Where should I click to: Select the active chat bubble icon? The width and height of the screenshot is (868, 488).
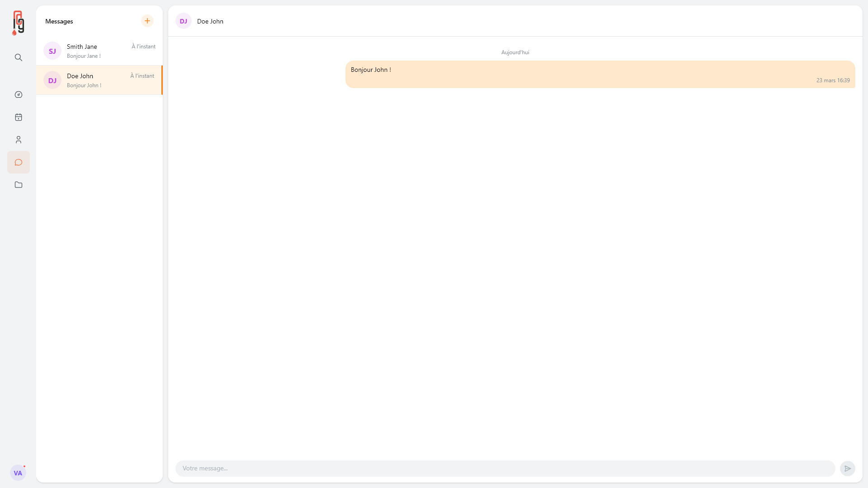pyautogui.click(x=18, y=162)
